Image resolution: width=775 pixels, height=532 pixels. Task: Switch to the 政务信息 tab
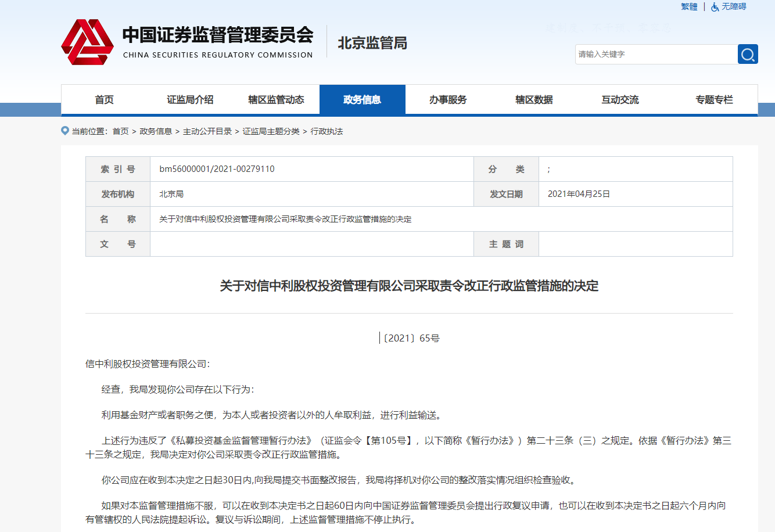[x=362, y=99]
